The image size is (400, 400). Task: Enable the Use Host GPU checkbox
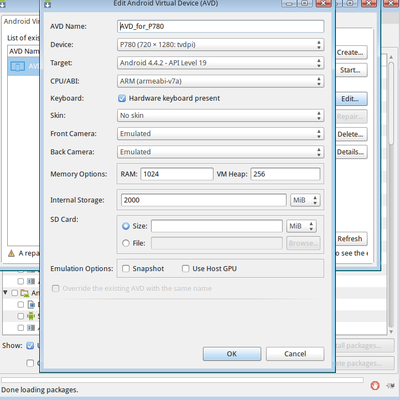pyautogui.click(x=186, y=269)
